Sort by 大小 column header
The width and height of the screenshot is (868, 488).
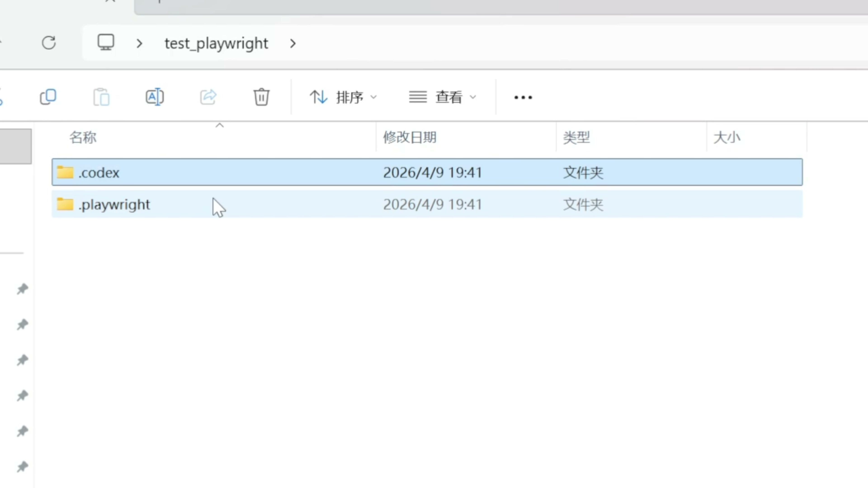tap(726, 138)
